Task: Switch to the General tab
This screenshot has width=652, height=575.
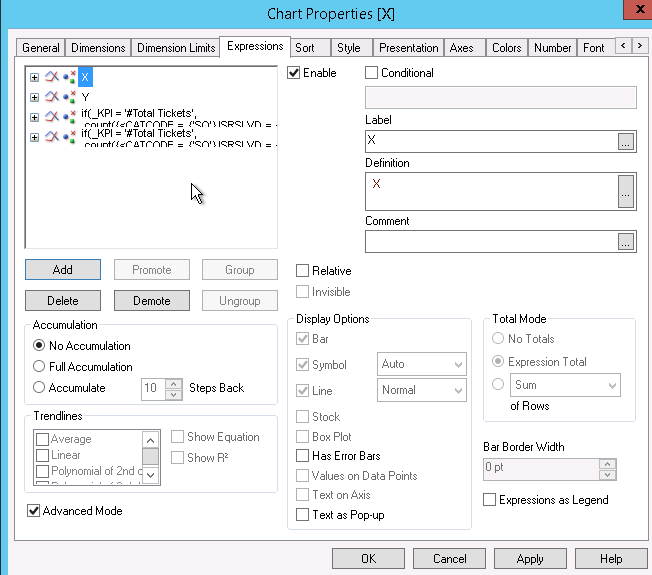Action: click(40, 48)
